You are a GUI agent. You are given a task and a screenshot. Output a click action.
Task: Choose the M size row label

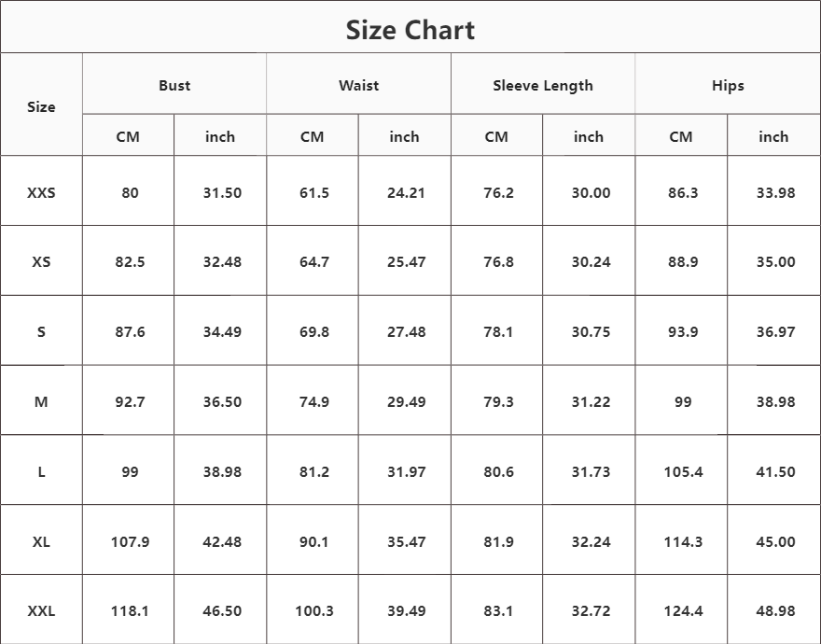pos(41,402)
